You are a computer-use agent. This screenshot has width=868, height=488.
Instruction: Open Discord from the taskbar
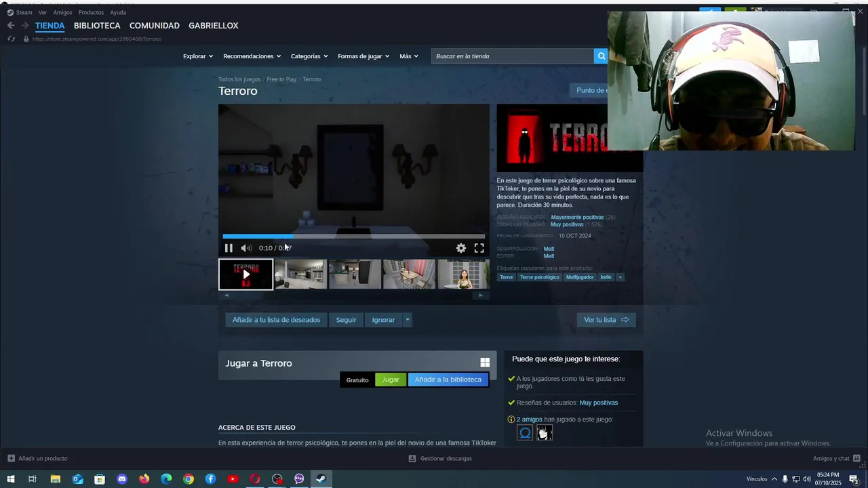(x=122, y=479)
